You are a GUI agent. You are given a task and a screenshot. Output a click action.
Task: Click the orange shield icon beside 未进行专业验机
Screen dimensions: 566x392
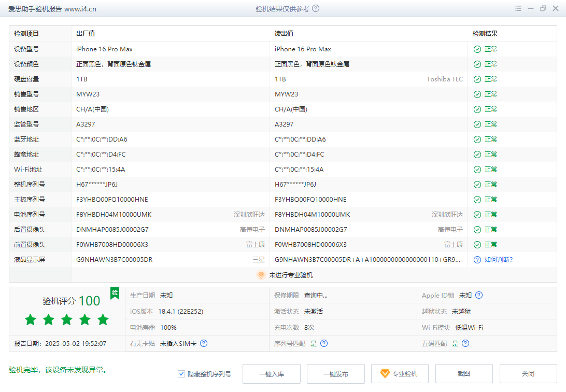coord(261,275)
